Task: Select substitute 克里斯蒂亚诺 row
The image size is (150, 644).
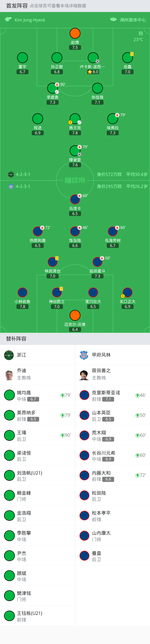Action: click(112, 395)
